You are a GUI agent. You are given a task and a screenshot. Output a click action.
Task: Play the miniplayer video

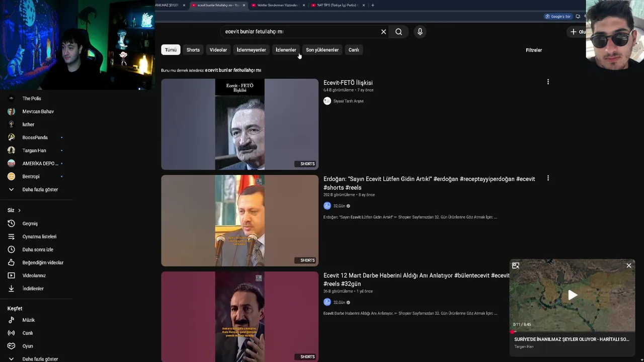click(573, 295)
